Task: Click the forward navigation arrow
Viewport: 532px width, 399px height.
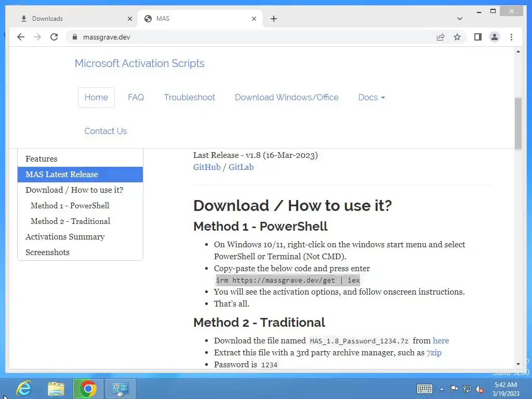Action: pyautogui.click(x=37, y=37)
